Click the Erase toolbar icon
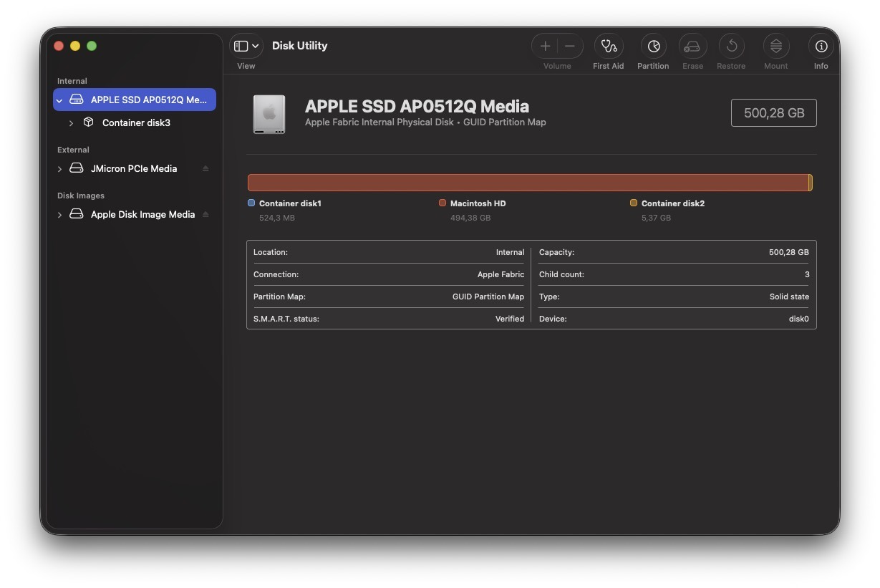The image size is (880, 588). [692, 46]
